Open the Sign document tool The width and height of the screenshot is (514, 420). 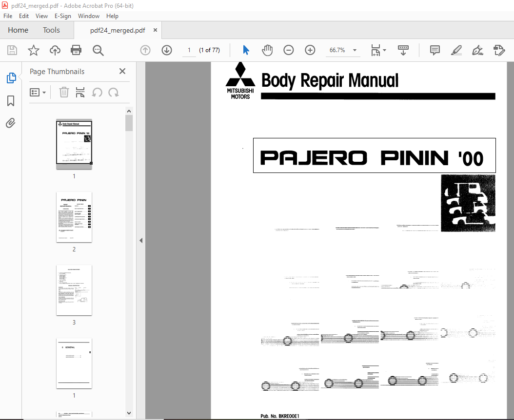click(477, 50)
